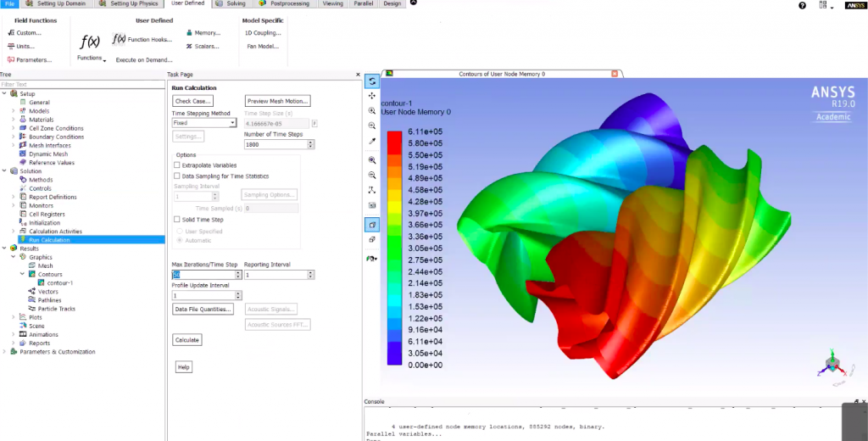
Task: Open the Functions dropdown arrow
Action: coord(104,60)
